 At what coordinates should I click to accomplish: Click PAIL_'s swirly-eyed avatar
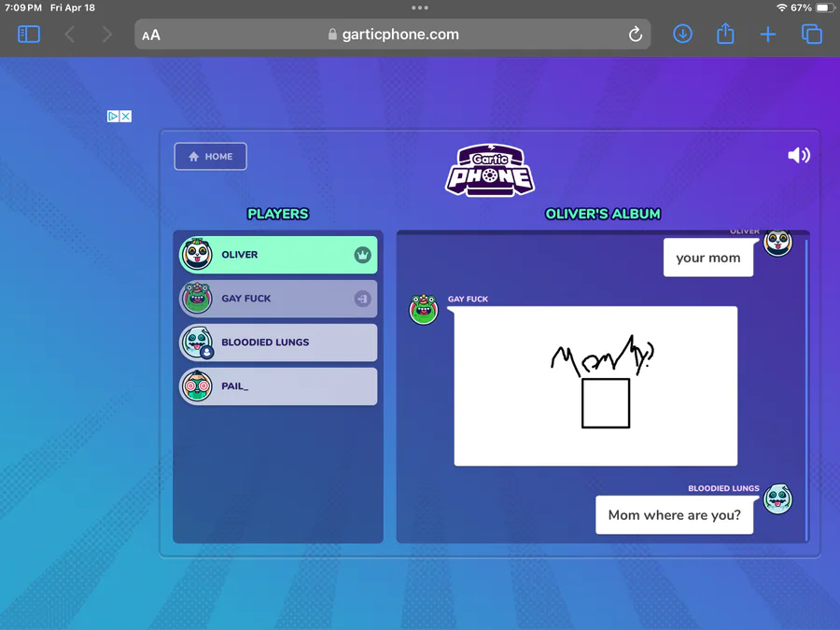point(197,385)
